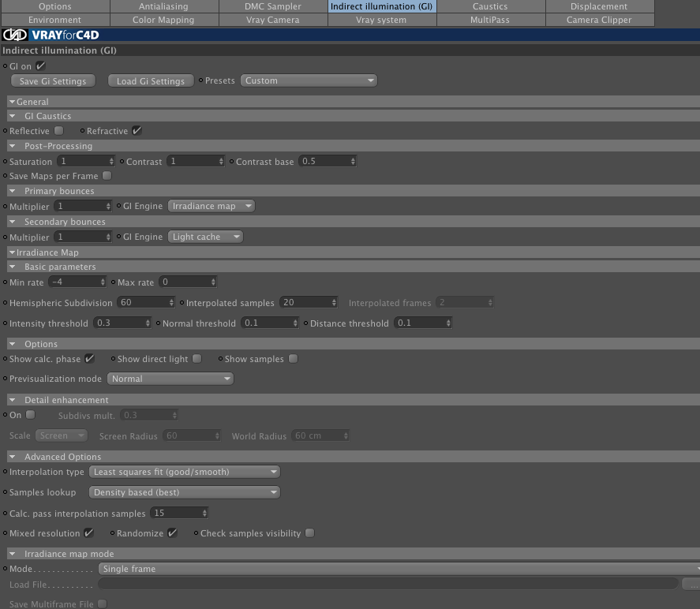Open Interpolation type dropdown

pyautogui.click(x=185, y=472)
